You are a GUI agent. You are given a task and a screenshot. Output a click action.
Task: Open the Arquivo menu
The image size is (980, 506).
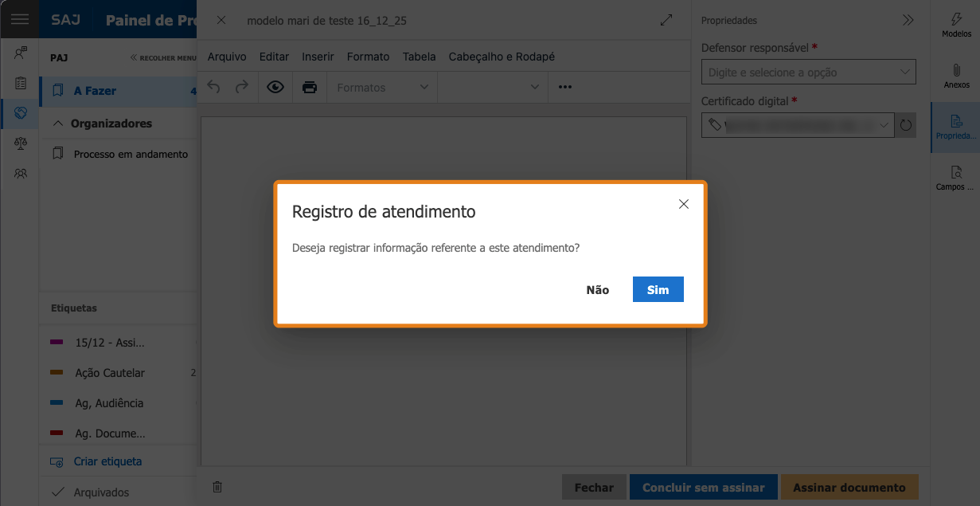(227, 57)
